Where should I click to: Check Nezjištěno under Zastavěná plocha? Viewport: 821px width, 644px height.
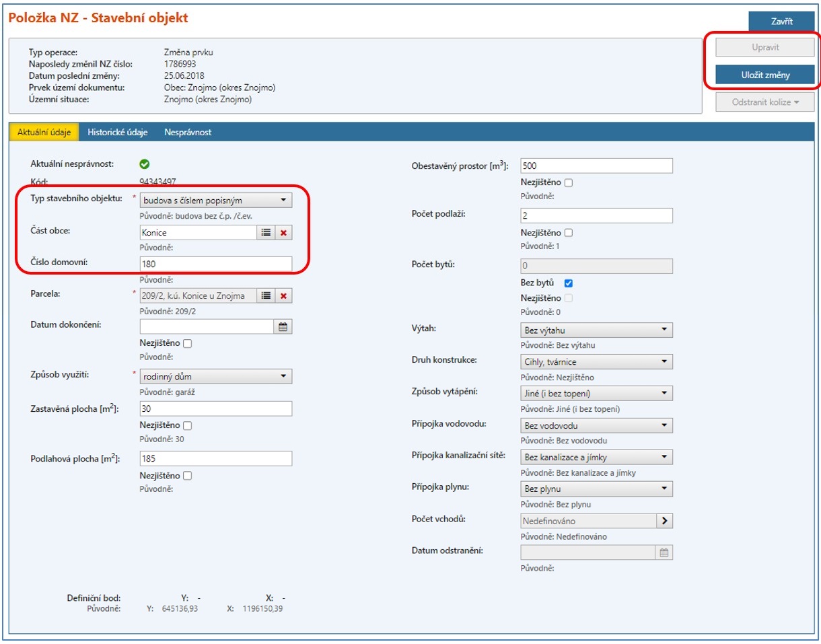(x=188, y=425)
